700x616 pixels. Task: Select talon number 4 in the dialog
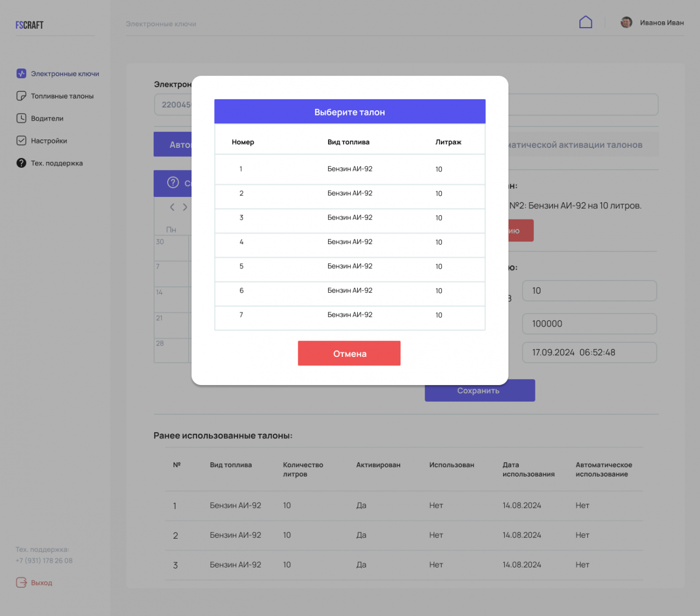tap(349, 245)
